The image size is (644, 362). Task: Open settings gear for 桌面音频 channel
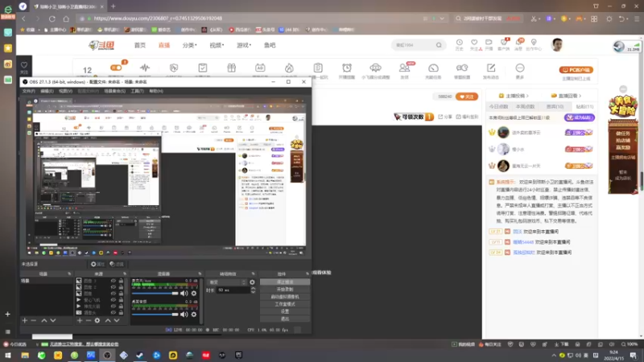[194, 315]
